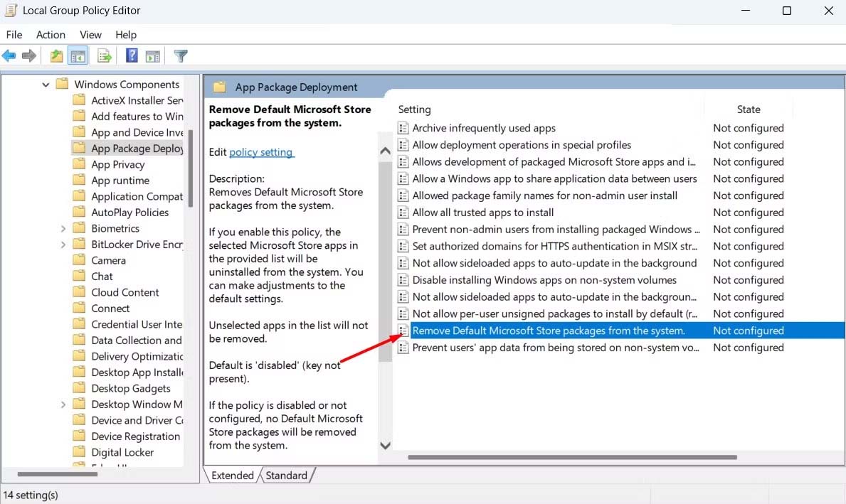Click the Back arrow toolbar icon
This screenshot has width=846, height=504.
coord(9,55)
